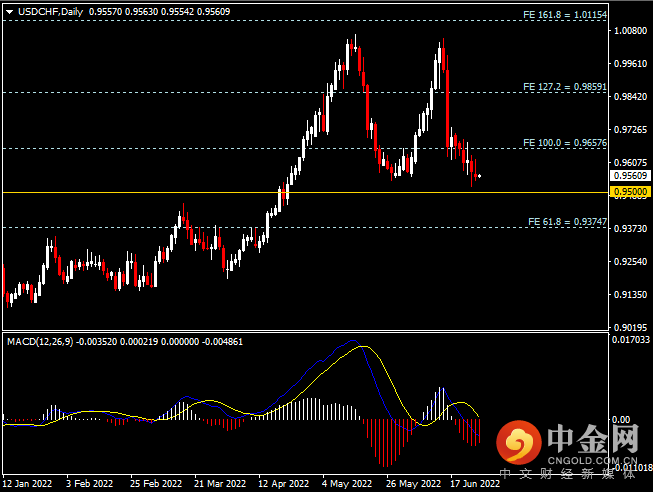The width and height of the screenshot is (653, 492).
Task: Click the 21 Mar 2022 date label
Action: (x=220, y=484)
